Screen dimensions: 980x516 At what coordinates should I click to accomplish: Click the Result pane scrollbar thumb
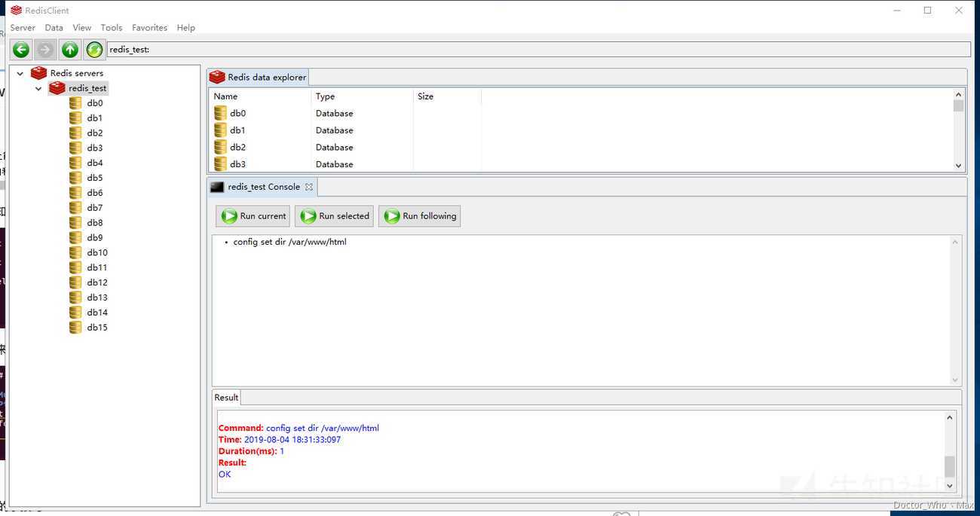(x=950, y=466)
